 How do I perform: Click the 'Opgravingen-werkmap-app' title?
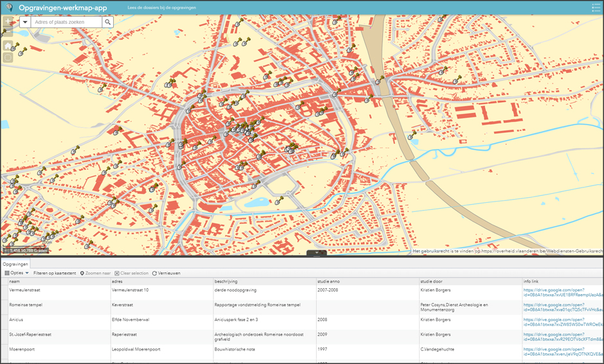click(x=63, y=8)
